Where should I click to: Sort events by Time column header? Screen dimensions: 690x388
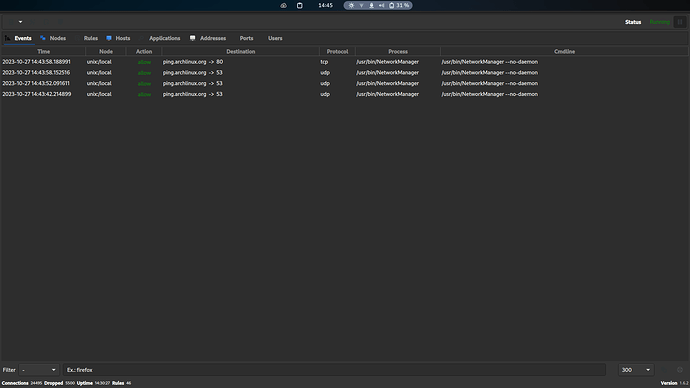point(43,51)
